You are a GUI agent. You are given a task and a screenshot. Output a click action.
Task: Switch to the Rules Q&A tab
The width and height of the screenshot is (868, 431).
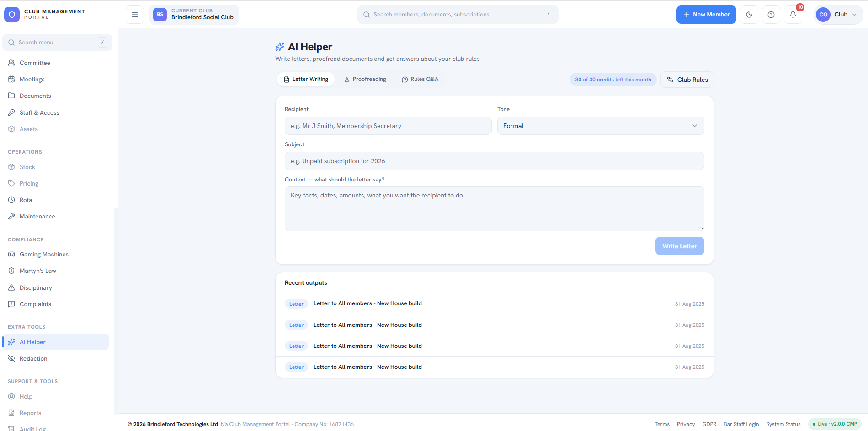tap(420, 79)
